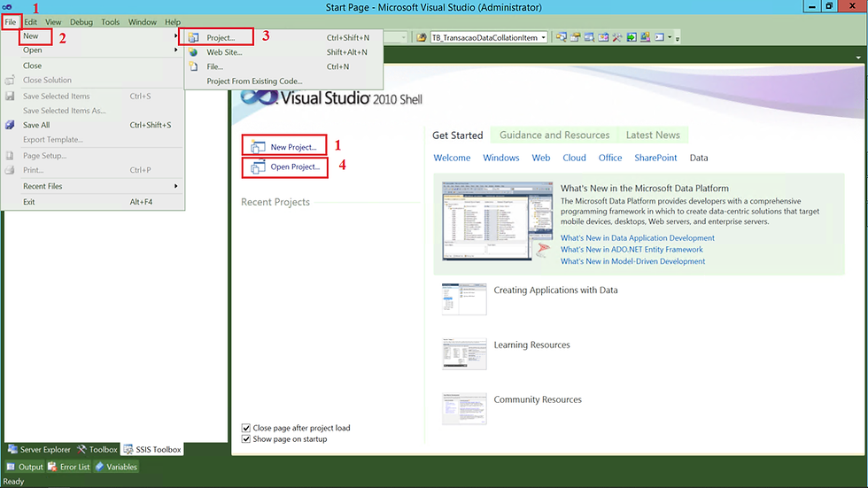This screenshot has height=488, width=868.
Task: Open the View menu
Action: (x=53, y=21)
